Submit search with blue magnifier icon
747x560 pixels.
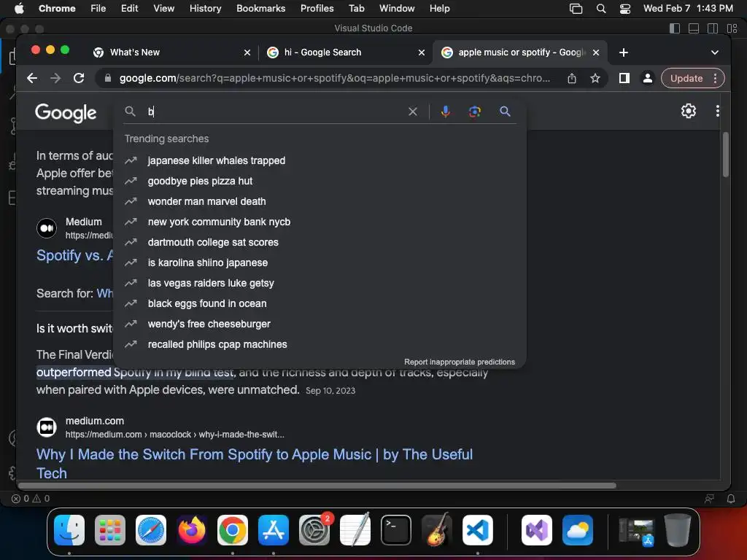(x=505, y=112)
